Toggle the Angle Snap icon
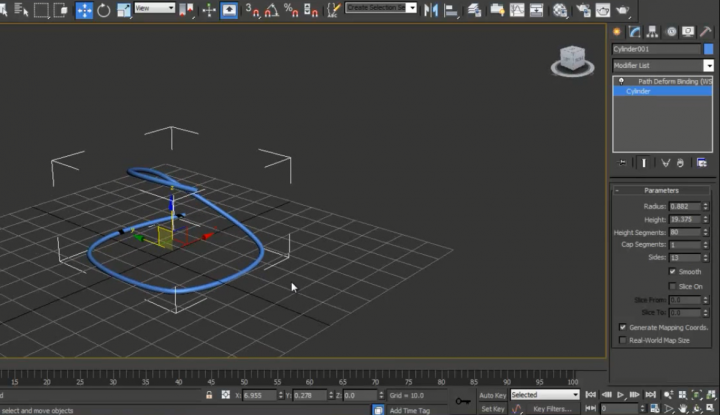The height and width of the screenshot is (415, 720). click(271, 11)
